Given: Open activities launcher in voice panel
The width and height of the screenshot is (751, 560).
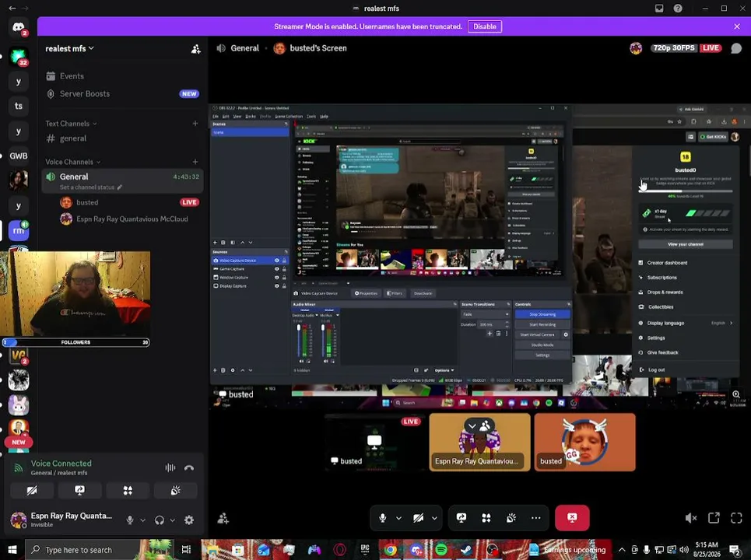Looking at the screenshot, I should [x=128, y=491].
